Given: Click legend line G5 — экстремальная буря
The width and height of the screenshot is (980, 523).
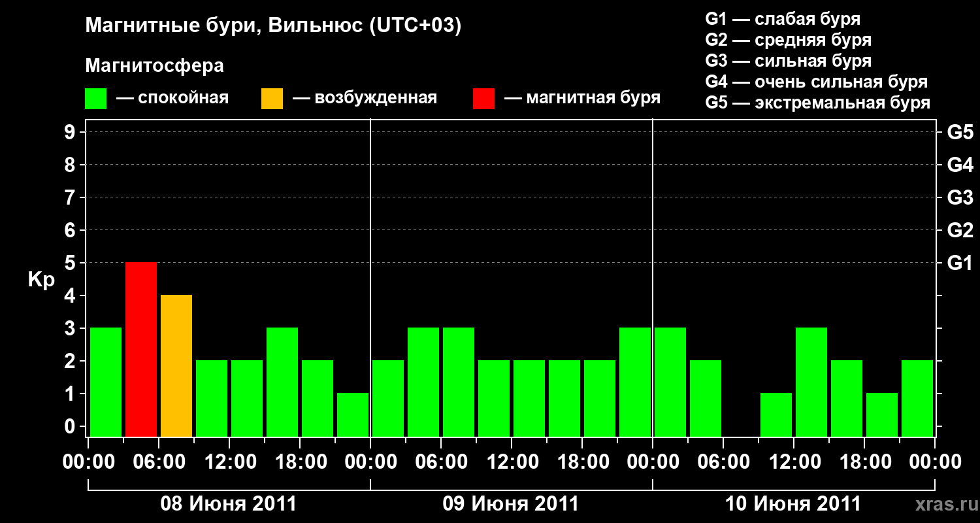Looking at the screenshot, I should point(817,103).
